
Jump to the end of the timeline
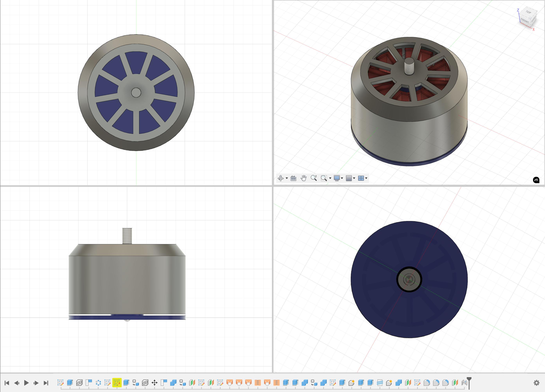(46, 383)
